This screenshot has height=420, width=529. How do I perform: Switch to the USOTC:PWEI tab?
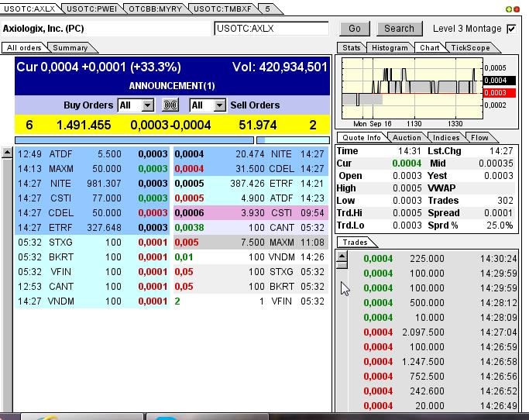(x=91, y=9)
